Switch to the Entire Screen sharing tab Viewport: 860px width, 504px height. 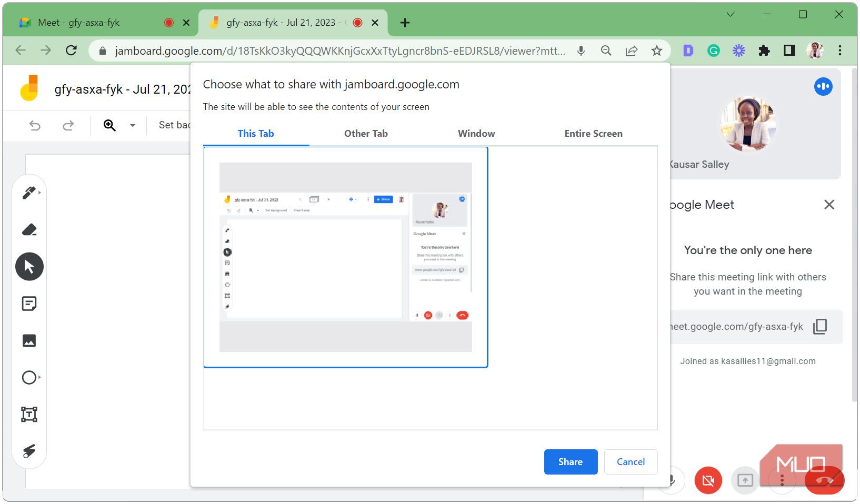pyautogui.click(x=593, y=134)
